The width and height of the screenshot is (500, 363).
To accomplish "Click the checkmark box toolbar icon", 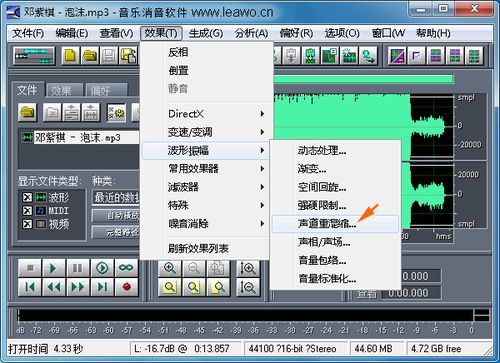I will (417, 56).
